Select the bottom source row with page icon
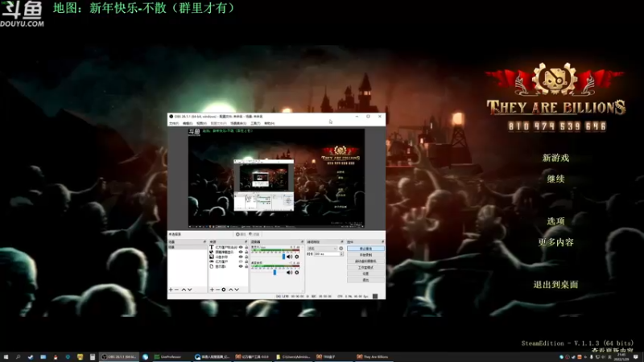 [x=228, y=266]
